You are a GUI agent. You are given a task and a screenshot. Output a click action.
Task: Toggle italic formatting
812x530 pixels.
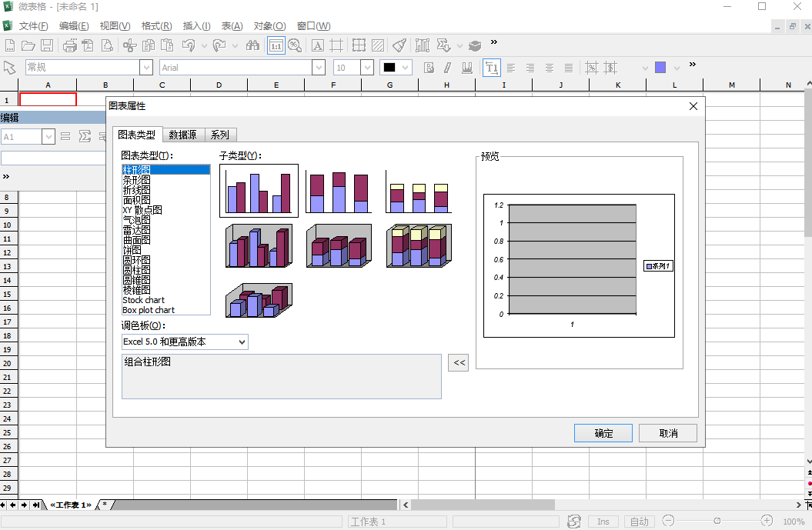coord(448,68)
